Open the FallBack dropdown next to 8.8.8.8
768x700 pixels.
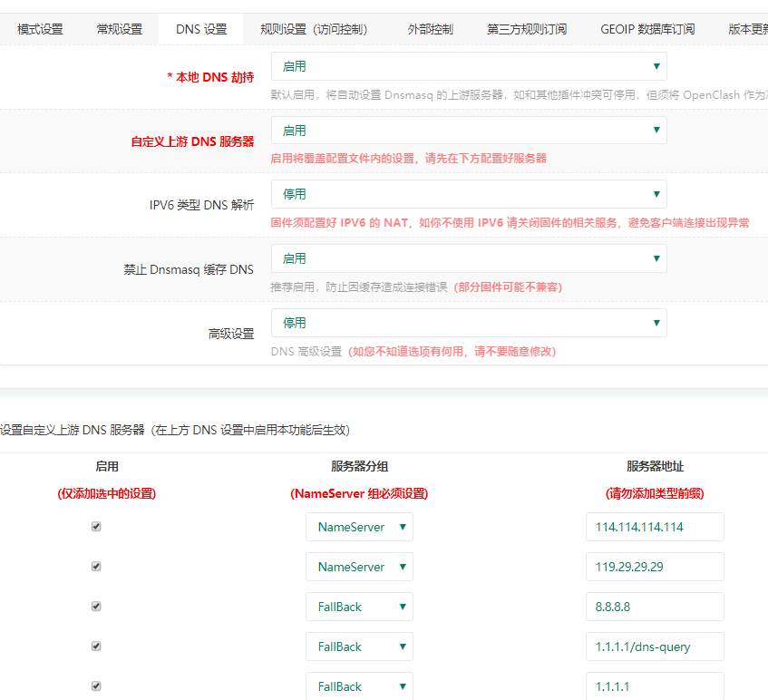coord(359,607)
